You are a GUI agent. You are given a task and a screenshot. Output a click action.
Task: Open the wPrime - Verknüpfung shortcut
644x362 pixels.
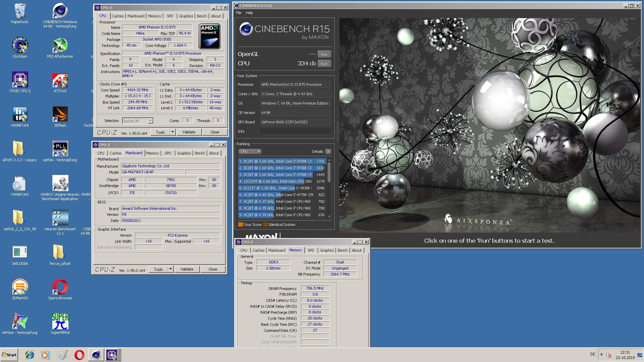[x=20, y=324]
